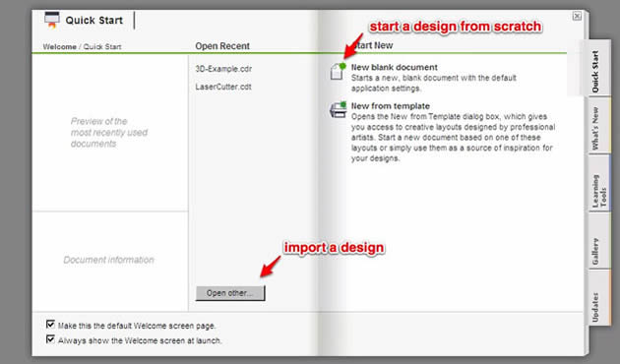
Task: Click the Welcome breadcrumb link
Action: point(59,46)
